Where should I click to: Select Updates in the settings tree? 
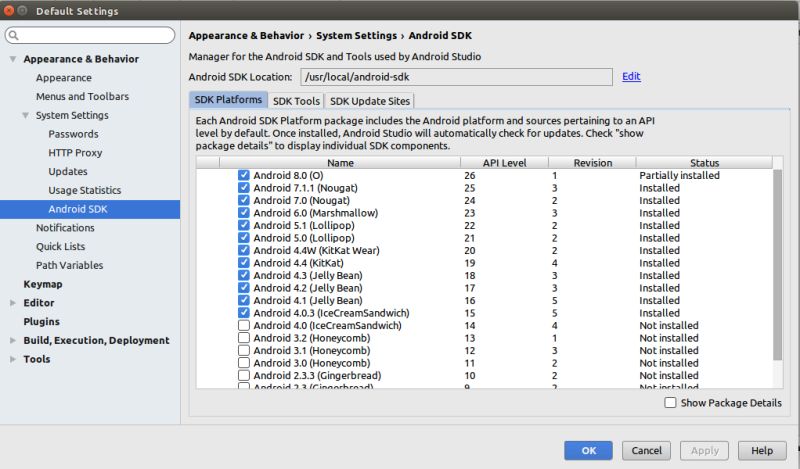coord(68,171)
